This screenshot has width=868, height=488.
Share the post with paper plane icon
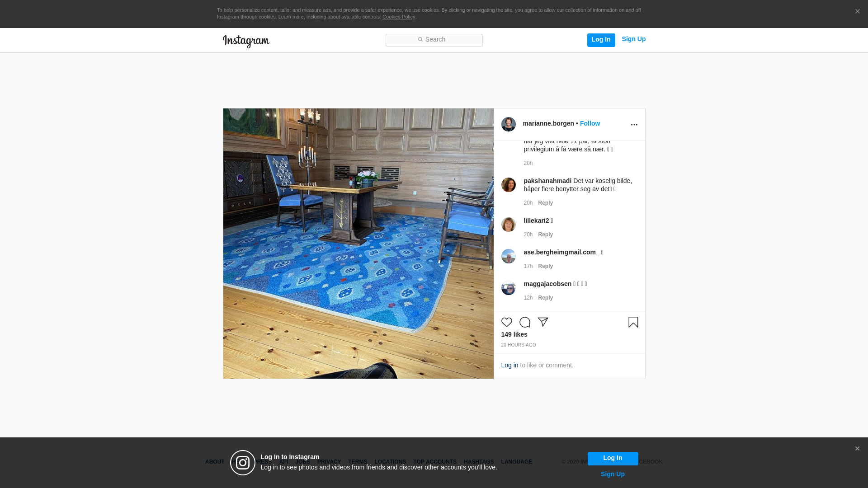(542, 322)
